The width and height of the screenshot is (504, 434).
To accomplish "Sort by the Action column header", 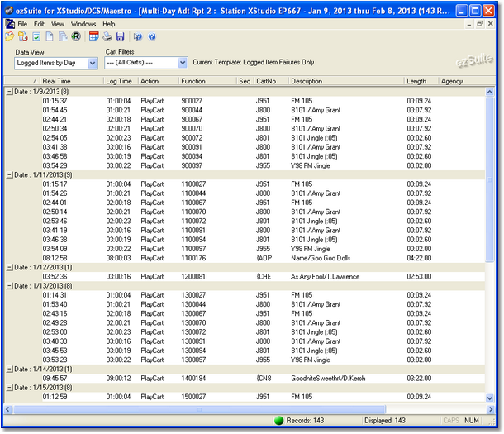I will [159, 81].
